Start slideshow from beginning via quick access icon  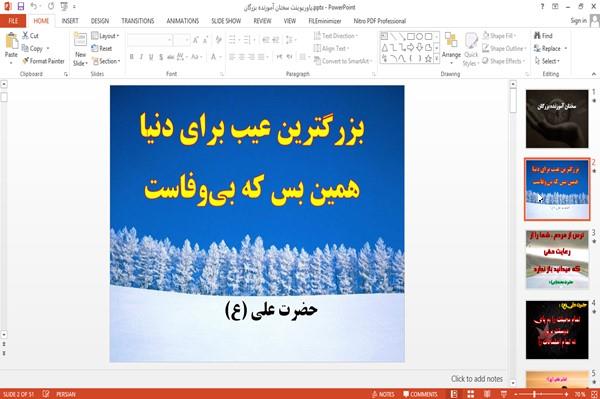pos(64,6)
